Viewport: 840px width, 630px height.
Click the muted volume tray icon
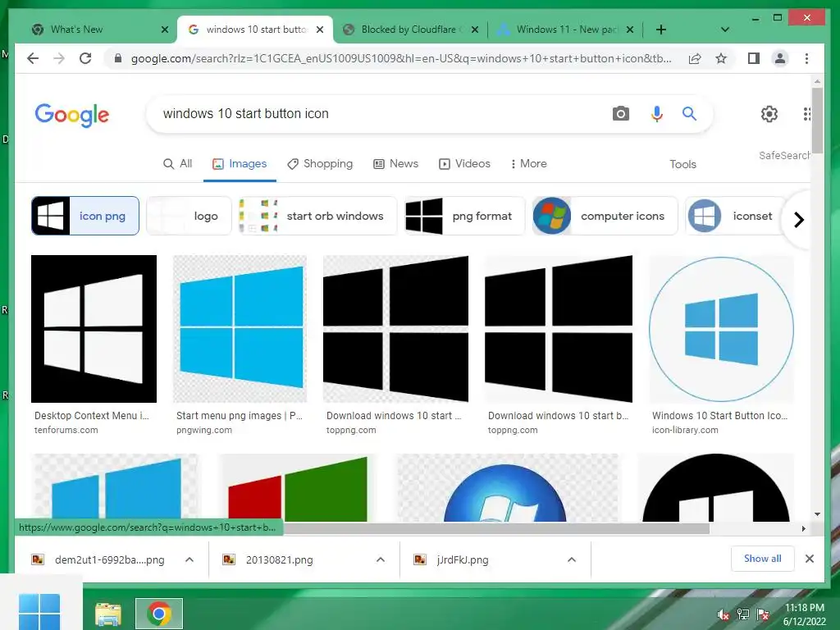click(x=724, y=615)
